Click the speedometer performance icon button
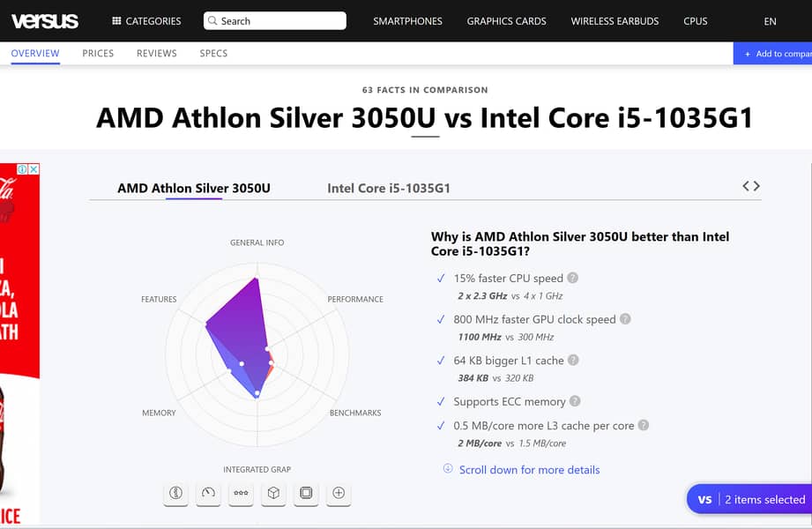The image size is (812, 529). pyautogui.click(x=208, y=493)
